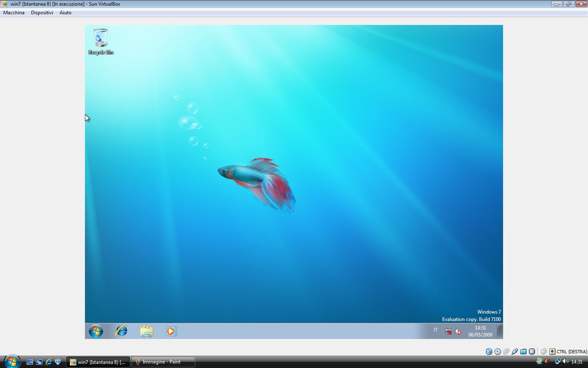The image size is (588, 368).
Task: Open Windows Explorer folder in guest taskbar
Action: (x=147, y=331)
